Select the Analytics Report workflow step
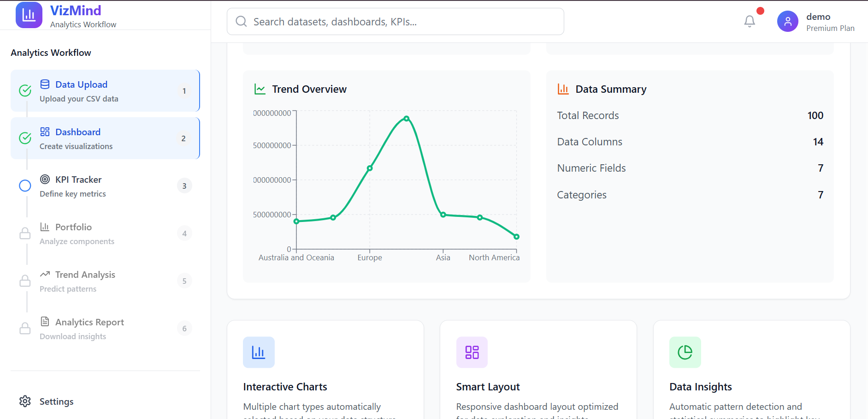This screenshot has height=419, width=868. pyautogui.click(x=105, y=328)
